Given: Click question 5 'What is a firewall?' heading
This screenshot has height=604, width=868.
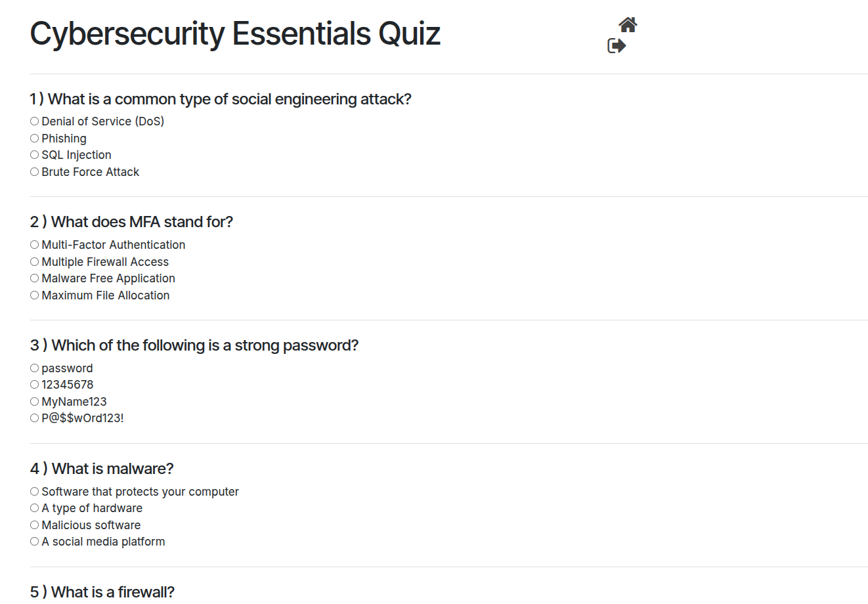Looking at the screenshot, I should 102,592.
